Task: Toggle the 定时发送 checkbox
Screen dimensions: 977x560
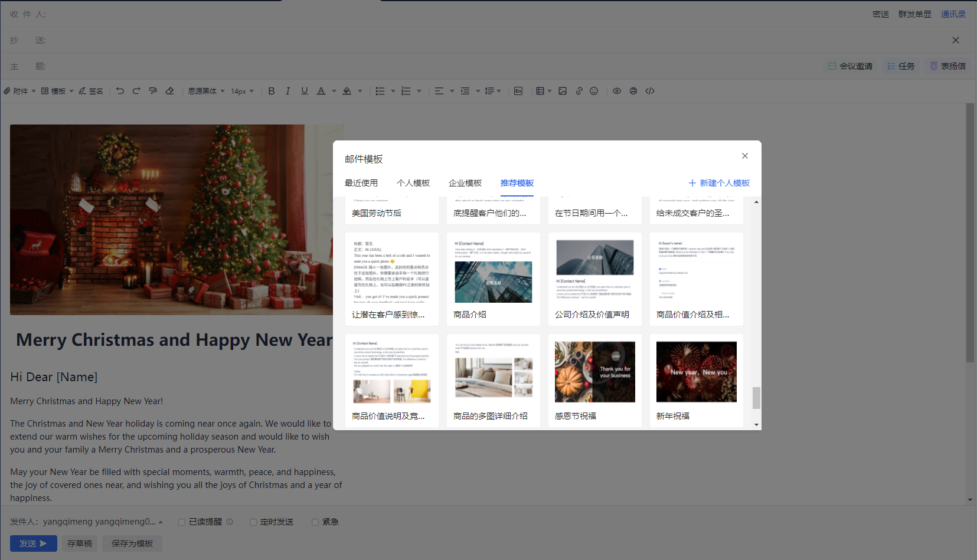Action: [x=253, y=522]
